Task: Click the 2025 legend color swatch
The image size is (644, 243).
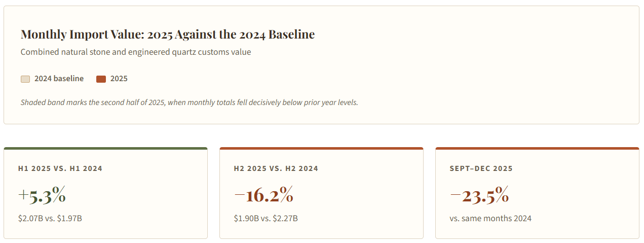Action: (x=101, y=79)
